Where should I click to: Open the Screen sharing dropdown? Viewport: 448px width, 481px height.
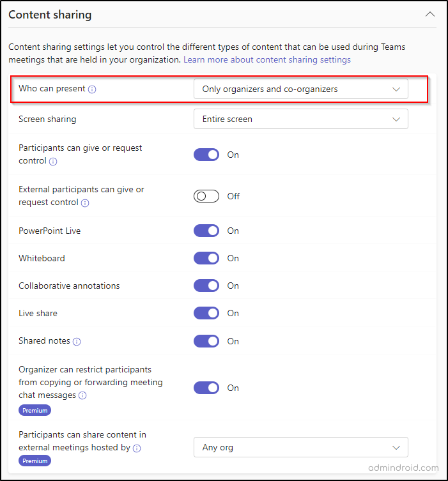(x=300, y=119)
